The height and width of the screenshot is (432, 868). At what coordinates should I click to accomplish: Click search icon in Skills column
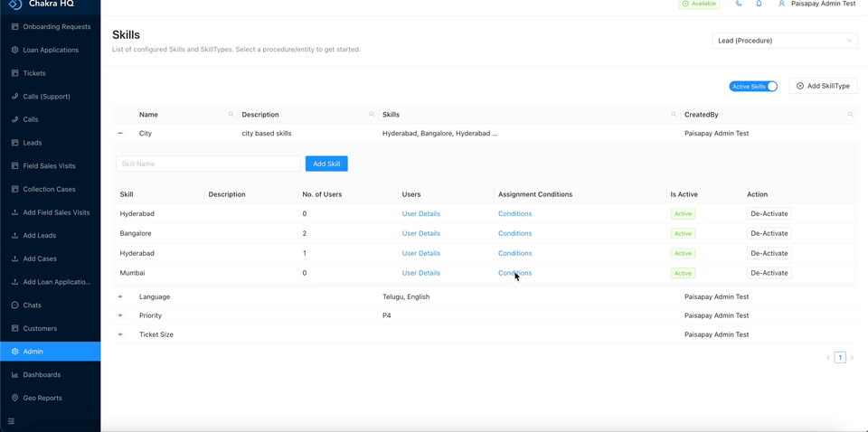[674, 115]
